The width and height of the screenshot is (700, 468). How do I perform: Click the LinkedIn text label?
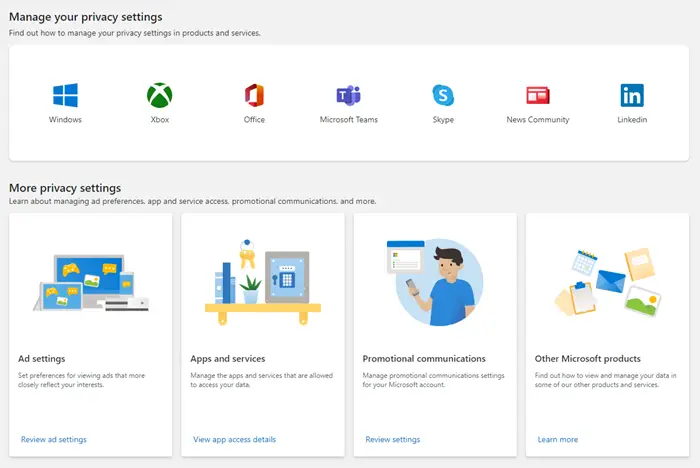632,120
